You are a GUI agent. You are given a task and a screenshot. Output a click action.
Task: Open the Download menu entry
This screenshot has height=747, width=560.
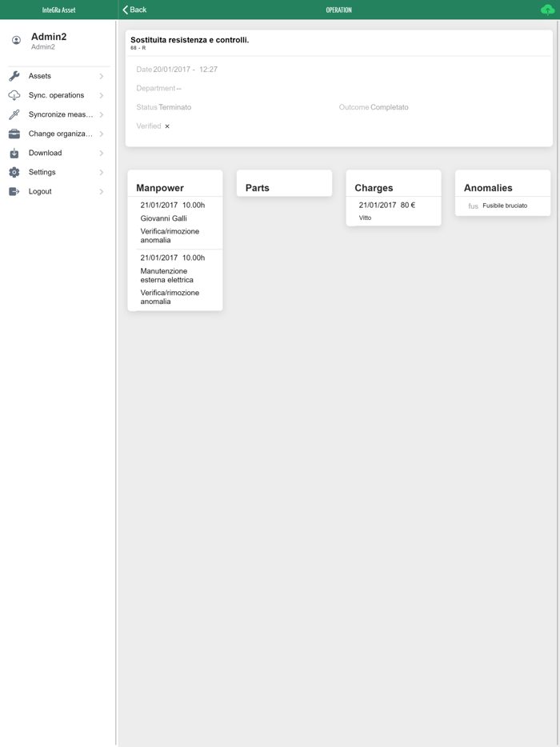pos(56,153)
